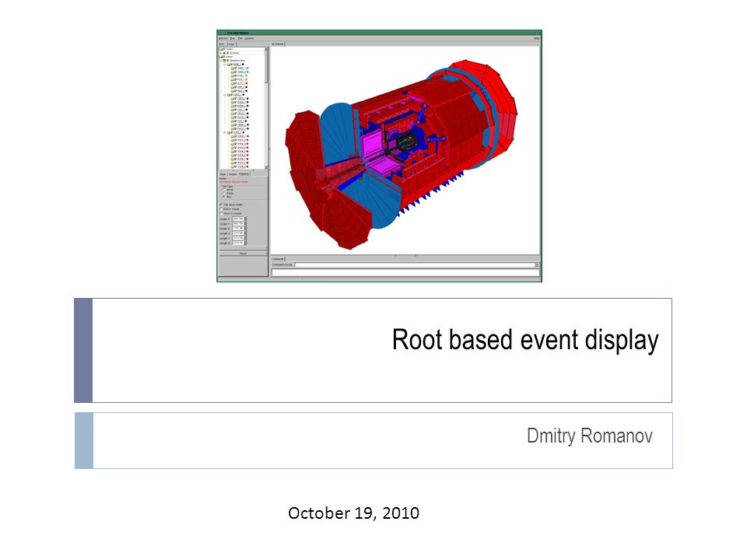This screenshot has width=747, height=560.
Task: Click the Center Z value field
Action: coord(238,228)
